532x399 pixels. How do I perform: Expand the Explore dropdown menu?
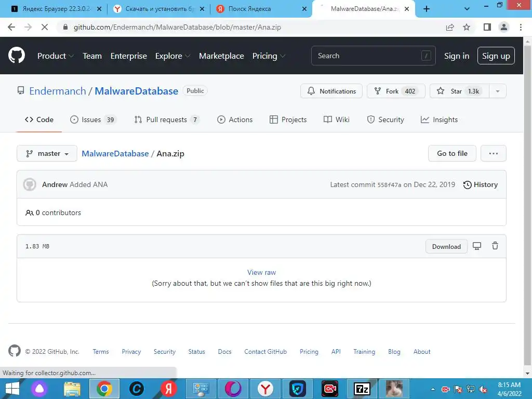point(172,56)
